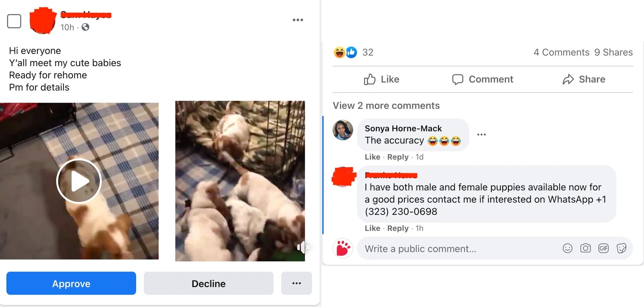
Task: Open options for Sonya Horne-Mack's comment
Action: click(481, 134)
